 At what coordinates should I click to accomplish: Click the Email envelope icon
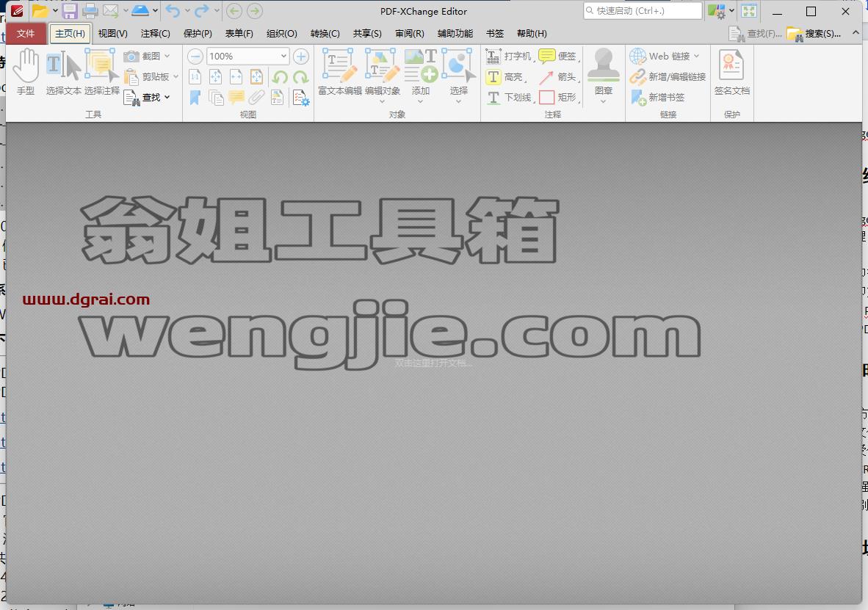coord(112,11)
